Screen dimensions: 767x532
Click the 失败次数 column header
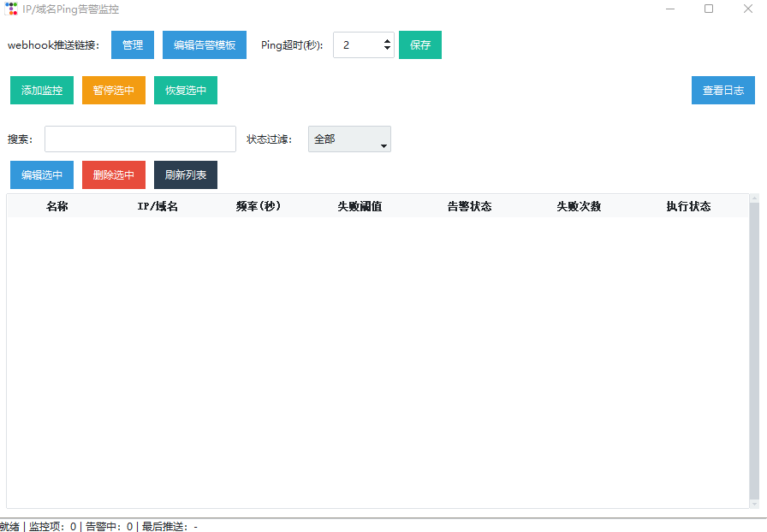[x=579, y=206]
